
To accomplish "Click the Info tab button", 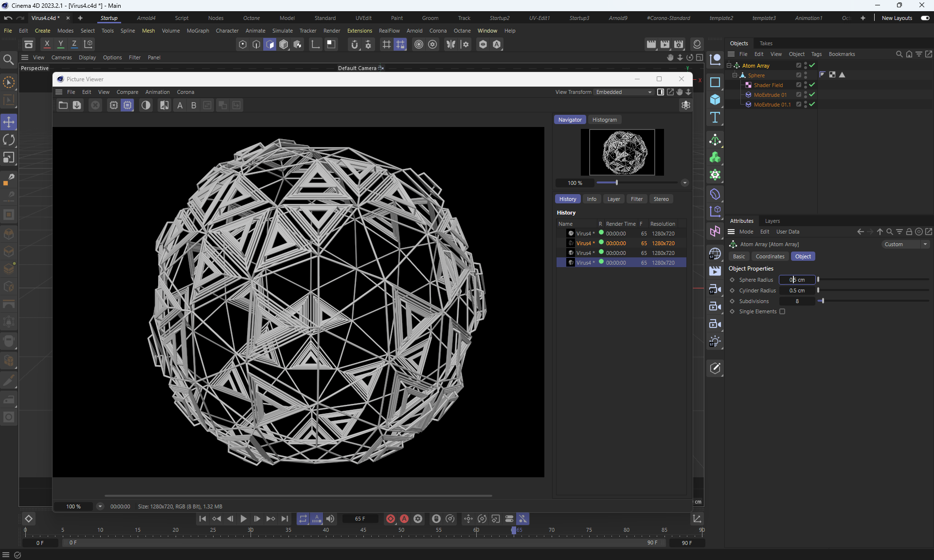I will click(591, 199).
